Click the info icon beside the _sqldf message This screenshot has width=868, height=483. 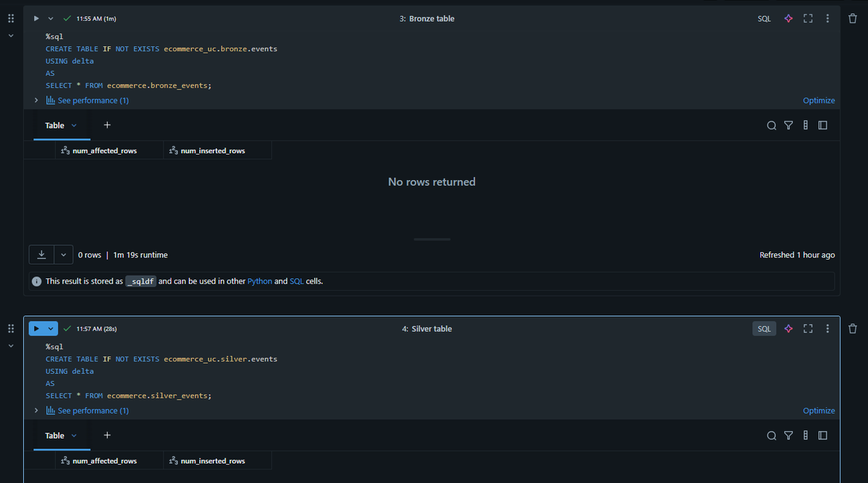[36, 281]
